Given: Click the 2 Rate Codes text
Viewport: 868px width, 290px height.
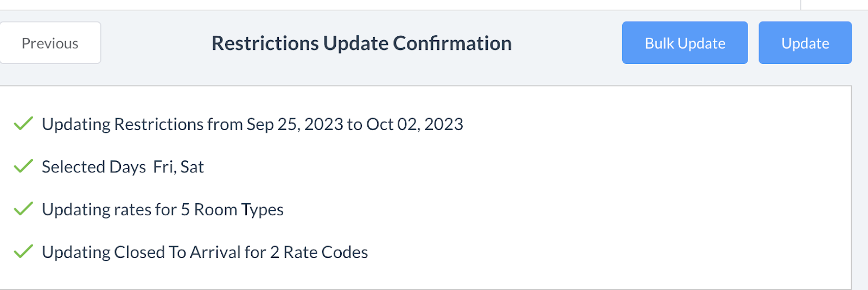Looking at the screenshot, I should click(x=319, y=252).
